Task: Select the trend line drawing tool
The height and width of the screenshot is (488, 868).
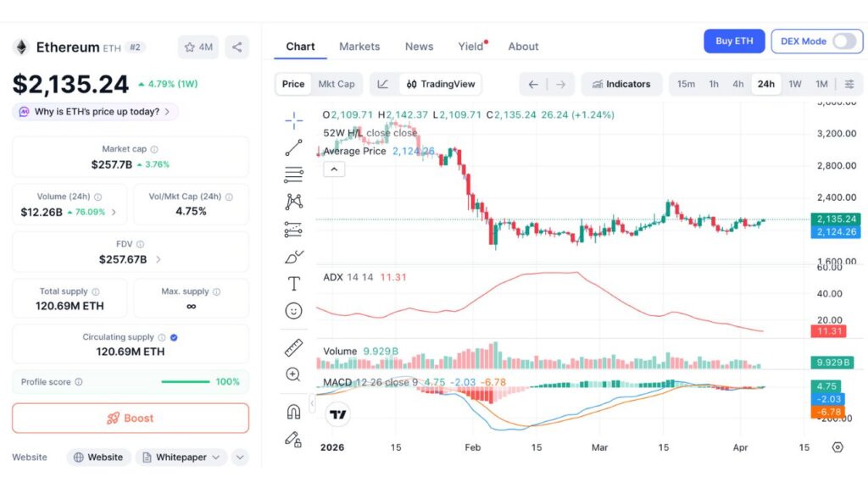Action: 293,147
